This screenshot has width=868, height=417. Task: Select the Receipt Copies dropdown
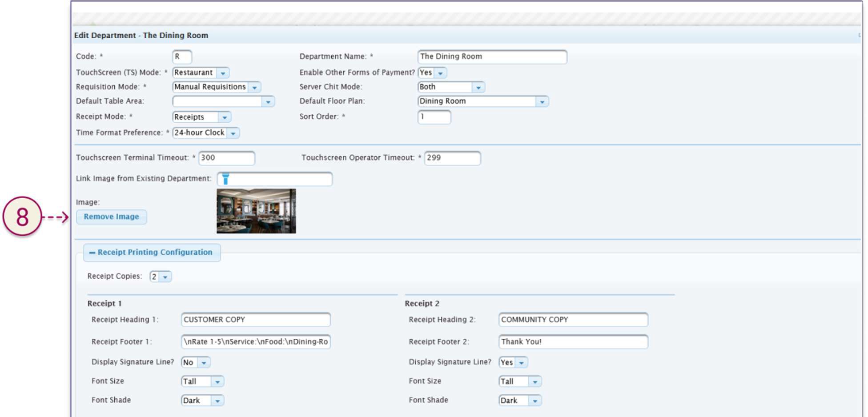[x=165, y=277]
